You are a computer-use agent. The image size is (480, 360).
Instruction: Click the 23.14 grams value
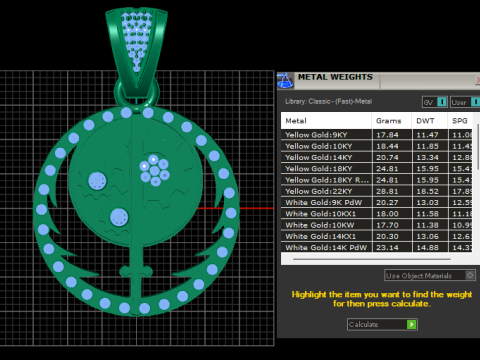(x=387, y=247)
